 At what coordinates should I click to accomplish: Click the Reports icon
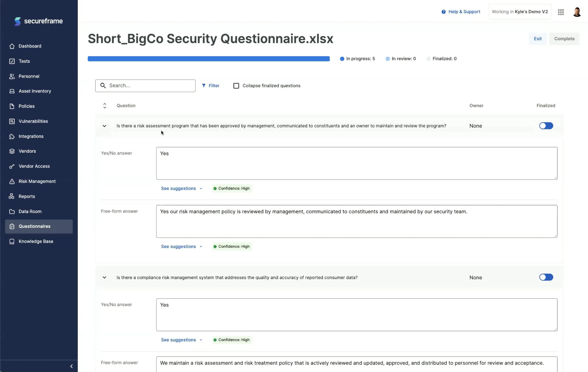click(12, 196)
